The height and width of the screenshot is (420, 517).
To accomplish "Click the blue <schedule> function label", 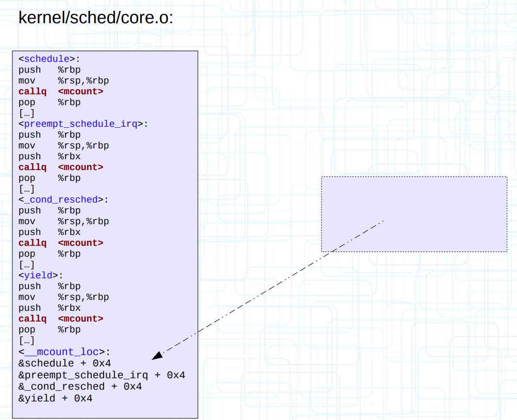I will (47, 59).
